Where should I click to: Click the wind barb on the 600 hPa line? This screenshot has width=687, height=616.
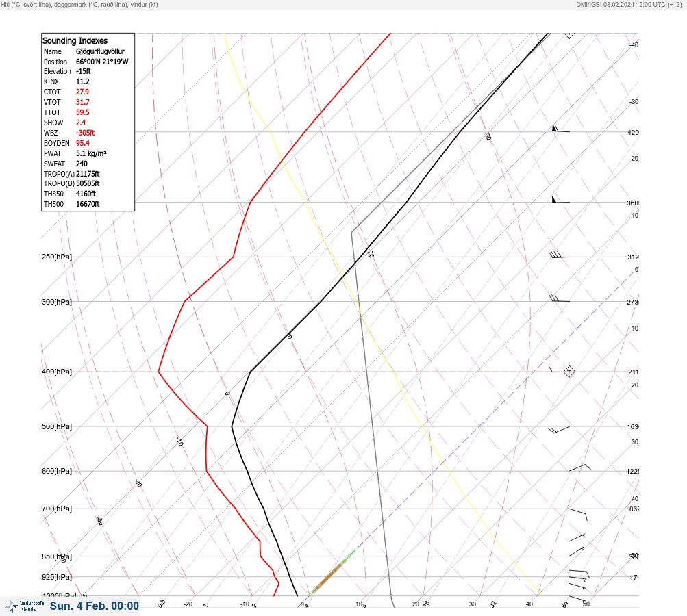(579, 467)
